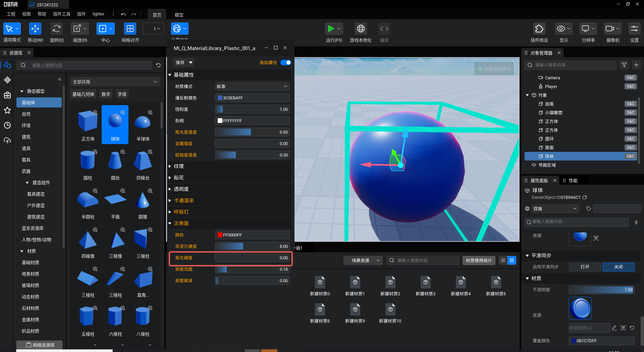Open the 工程 menu
This screenshot has height=352, width=644.
tap(11, 14)
